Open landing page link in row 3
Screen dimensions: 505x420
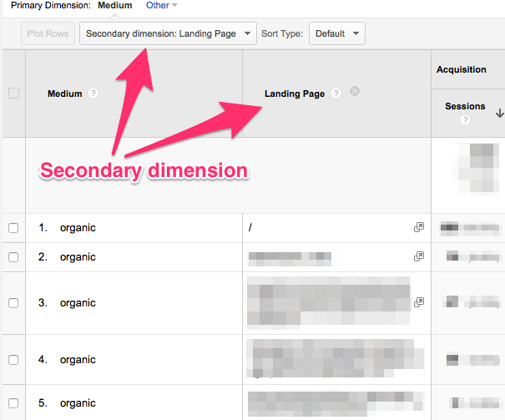tap(419, 302)
